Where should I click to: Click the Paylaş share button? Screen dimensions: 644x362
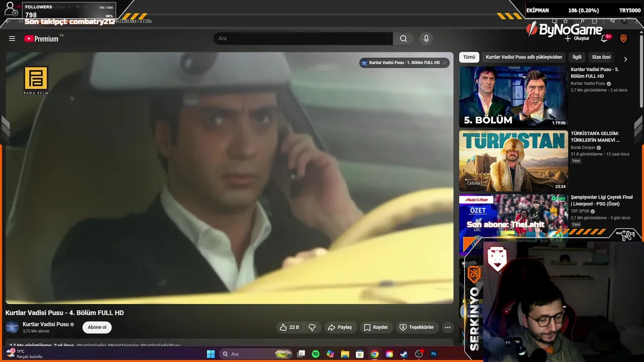[340, 327]
